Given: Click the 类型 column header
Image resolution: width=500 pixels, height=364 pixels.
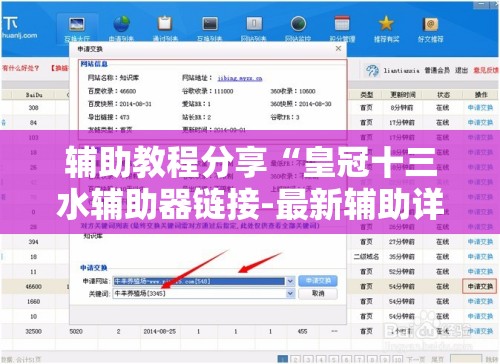Looking at the screenshot, I should point(367,95).
